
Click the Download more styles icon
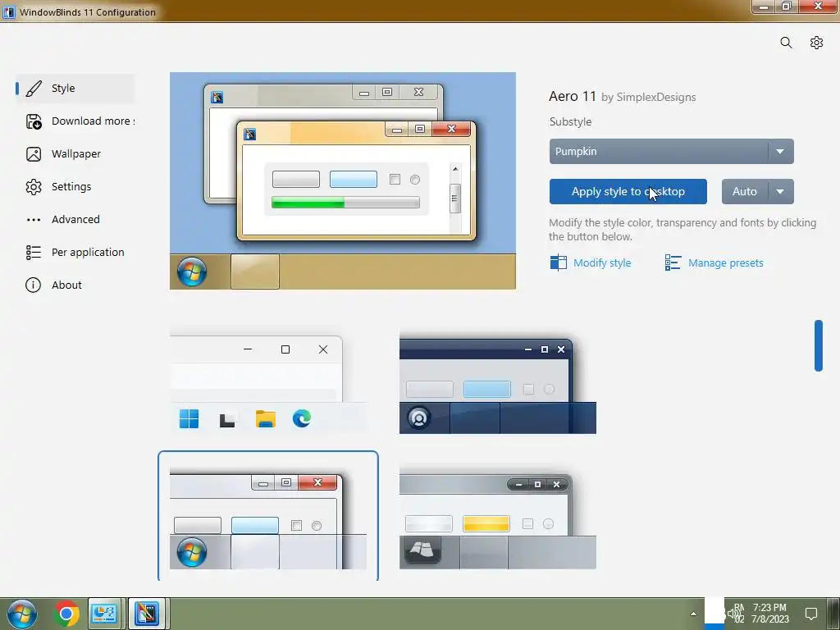coord(33,121)
